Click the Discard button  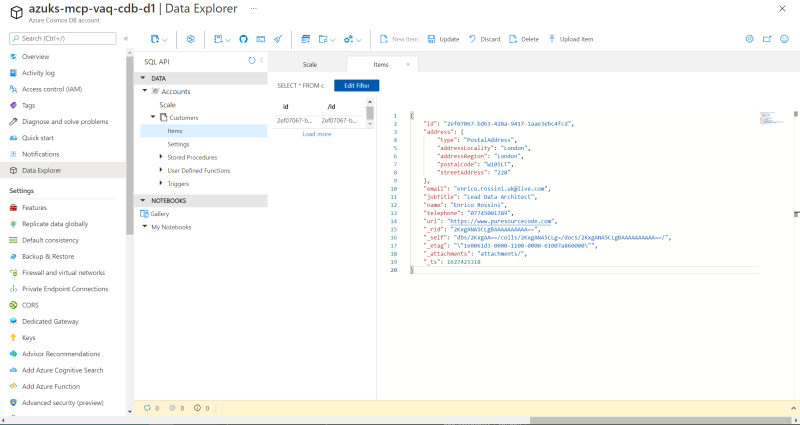(484, 39)
